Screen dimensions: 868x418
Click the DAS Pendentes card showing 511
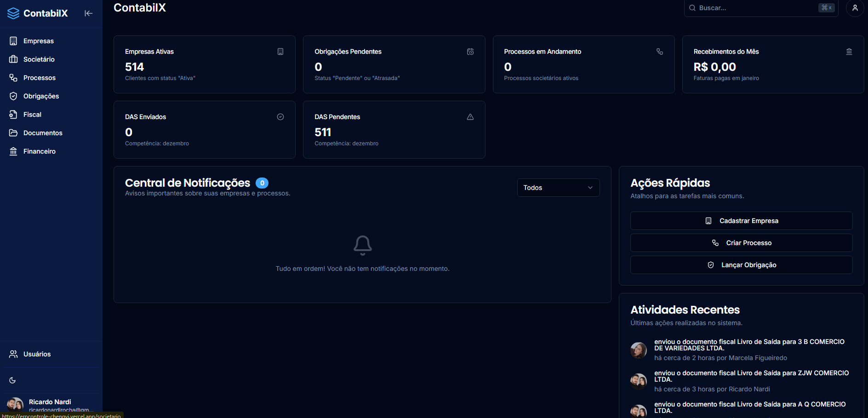394,129
